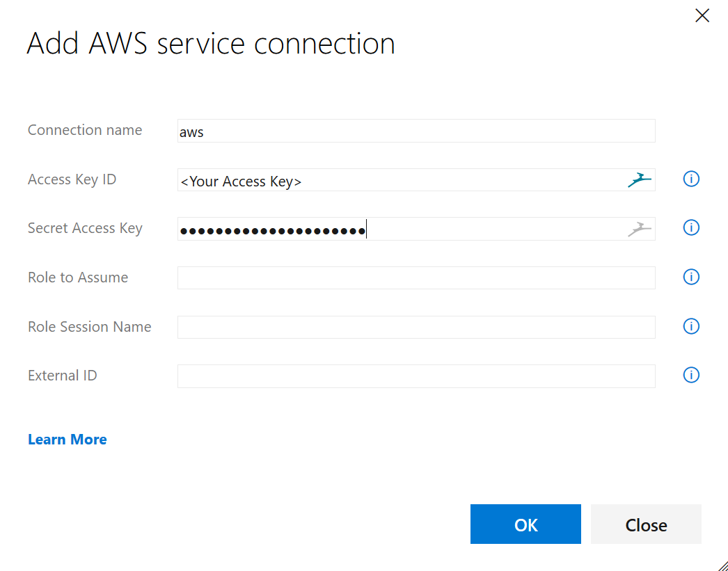Dismiss dialog with the X icon
The width and height of the screenshot is (728, 571).
(x=702, y=15)
